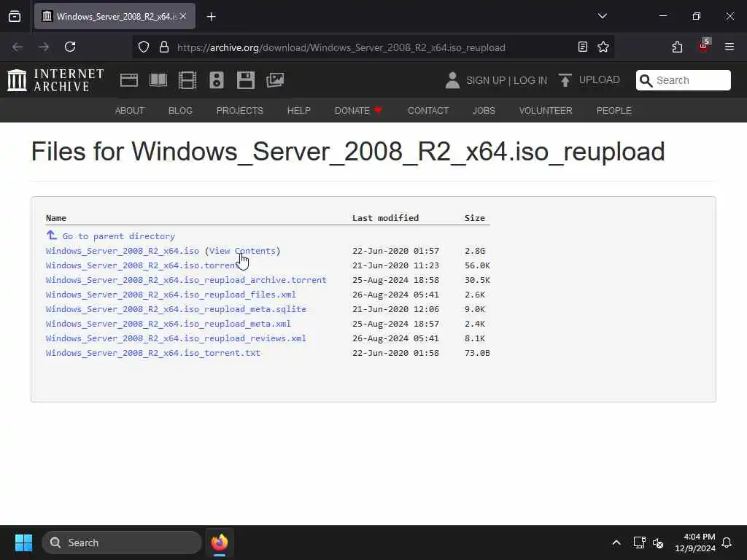Open Firefox tab overview icon
The image size is (747, 560).
coord(15,17)
